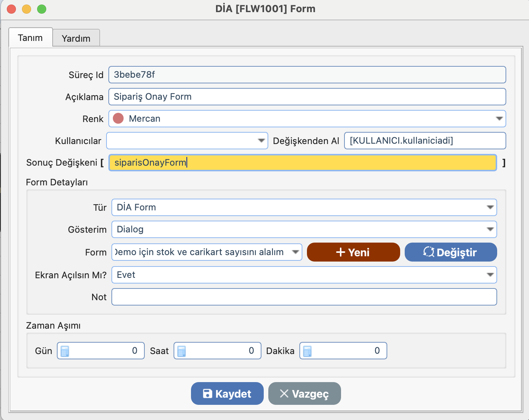The image size is (529, 420).
Task: Click the green maximize window button
Action: click(42, 9)
